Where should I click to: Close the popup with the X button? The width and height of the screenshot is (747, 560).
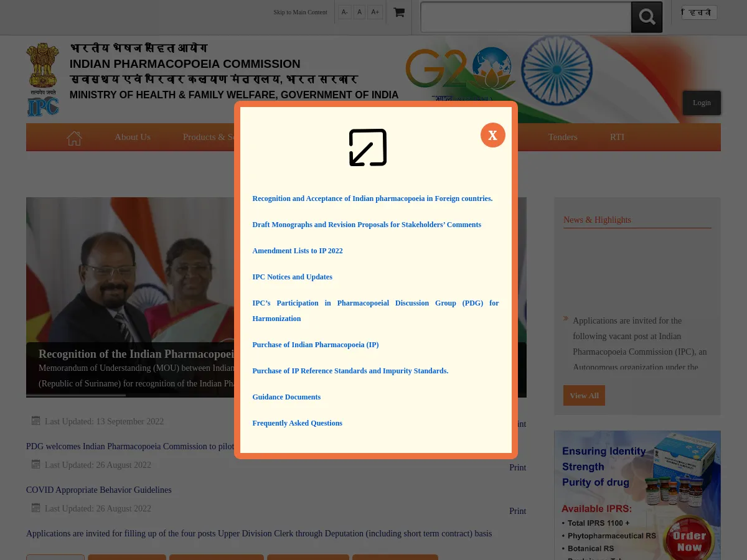492,135
